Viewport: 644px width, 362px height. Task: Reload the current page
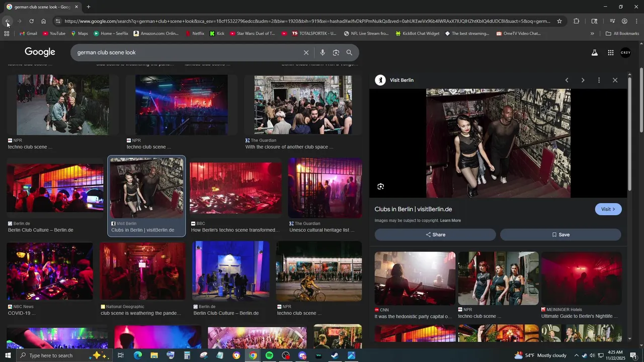point(31,21)
